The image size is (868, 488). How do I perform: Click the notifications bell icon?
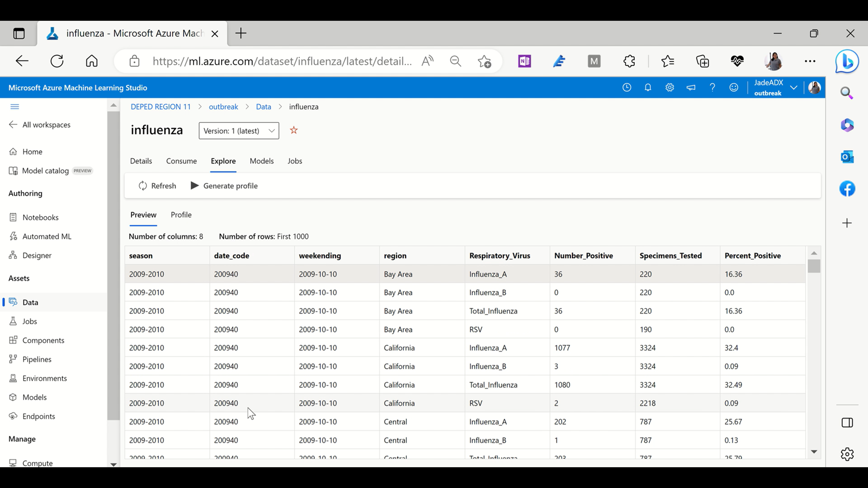click(648, 88)
